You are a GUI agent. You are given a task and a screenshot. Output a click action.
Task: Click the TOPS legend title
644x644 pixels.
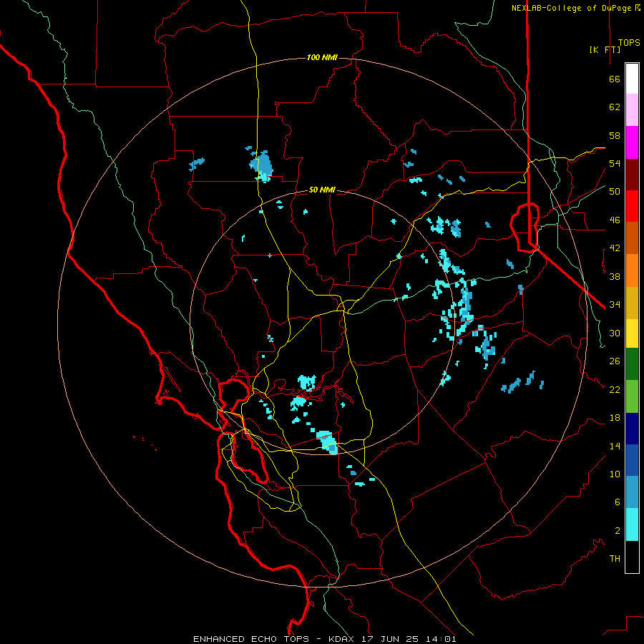tap(629, 42)
